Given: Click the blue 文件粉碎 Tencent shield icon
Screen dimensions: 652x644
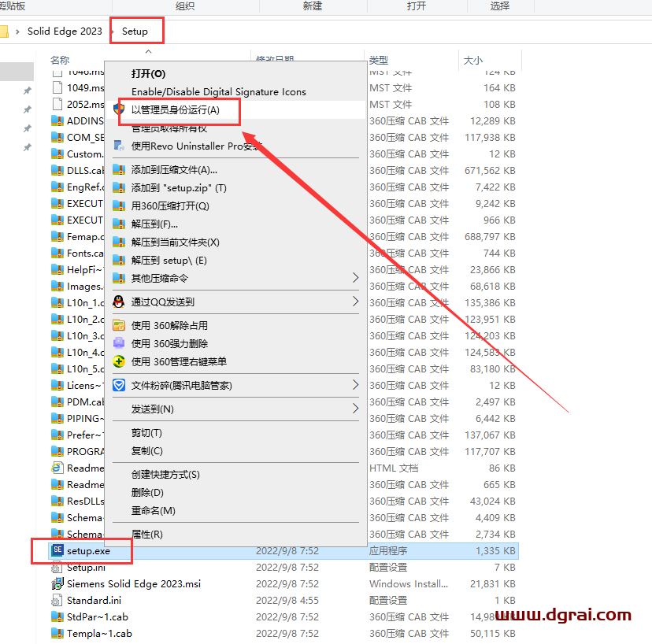Looking at the screenshot, I should (x=119, y=386).
